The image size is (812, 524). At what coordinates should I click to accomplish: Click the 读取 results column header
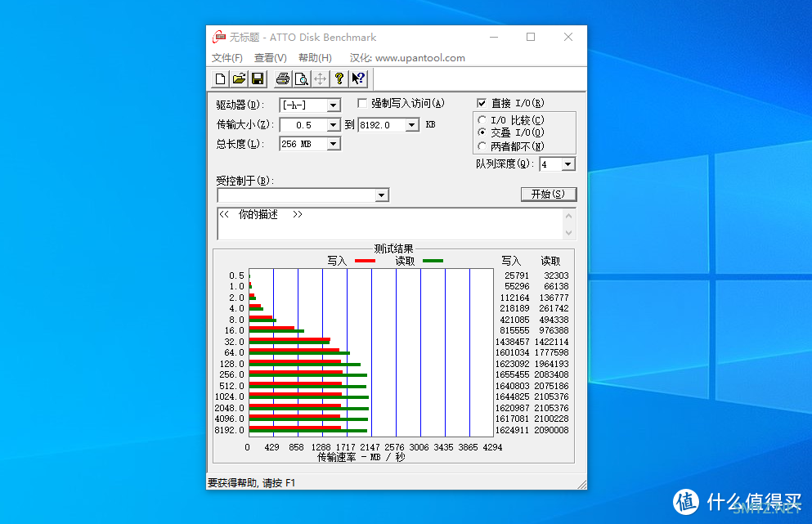click(550, 261)
